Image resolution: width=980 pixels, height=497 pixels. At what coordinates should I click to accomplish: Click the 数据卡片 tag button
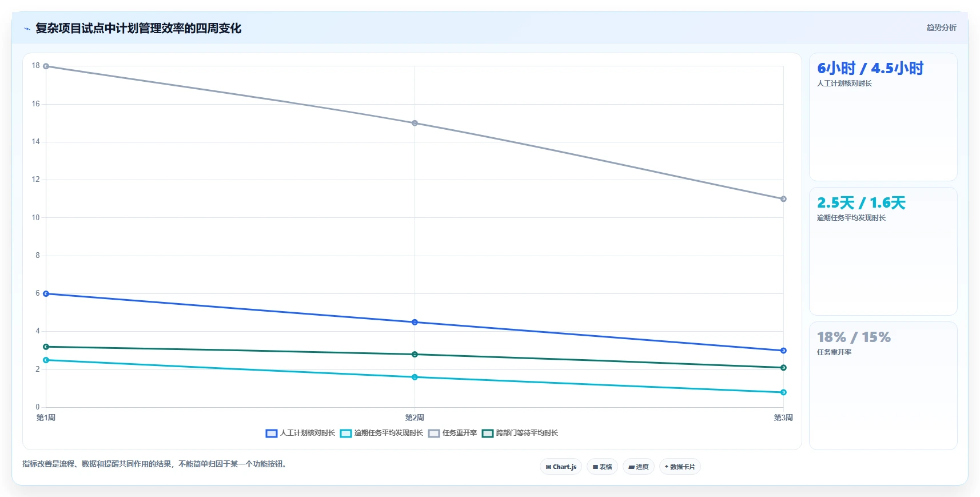[x=680, y=467]
